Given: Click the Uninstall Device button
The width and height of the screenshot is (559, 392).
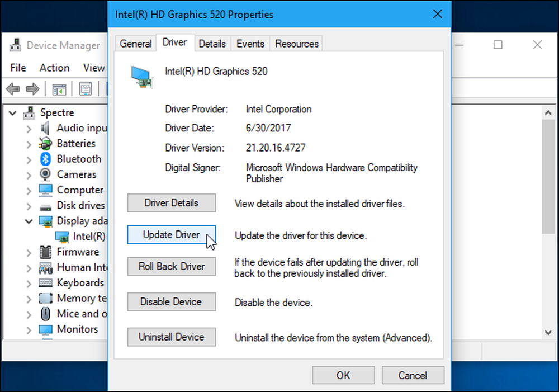Looking at the screenshot, I should 172,337.
